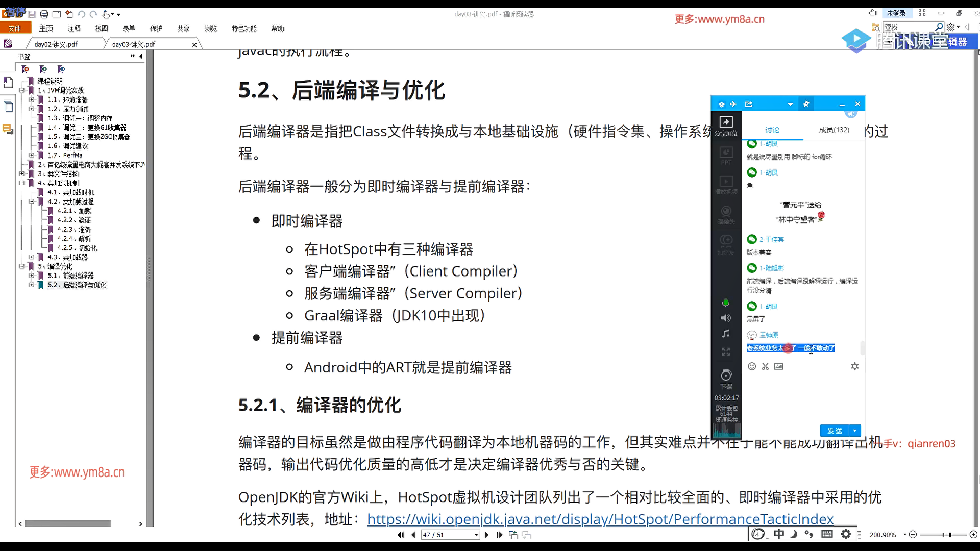980x551 pixels.
Task: Open the 注释 menu in the ribbon
Action: [x=74, y=29]
